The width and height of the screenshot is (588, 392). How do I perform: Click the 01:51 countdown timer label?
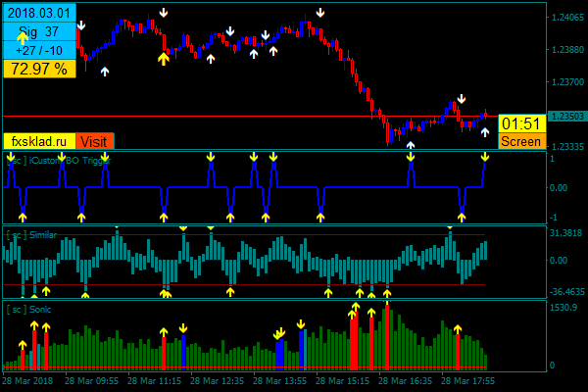(521, 123)
